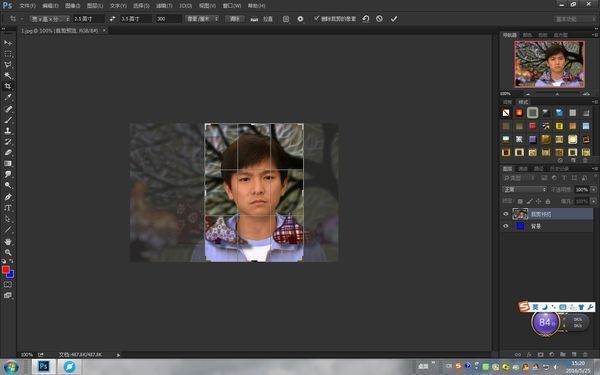Select the Hand tool

8,241
